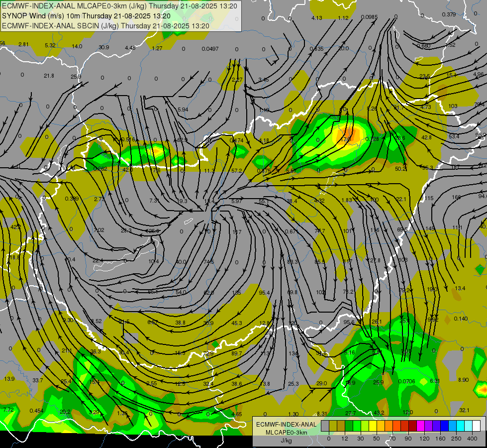The width and height of the screenshot is (487, 448).
Task: Select the map value 5.94
Action: coord(183,110)
